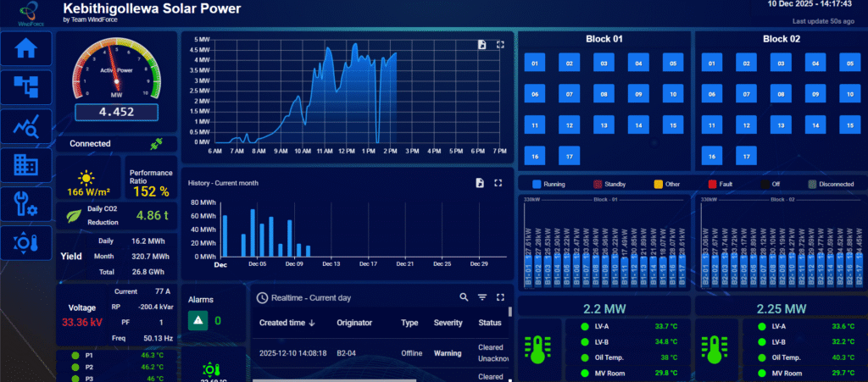Select inverter 17 in Block 02
This screenshot has width=868, height=382.
point(746,157)
